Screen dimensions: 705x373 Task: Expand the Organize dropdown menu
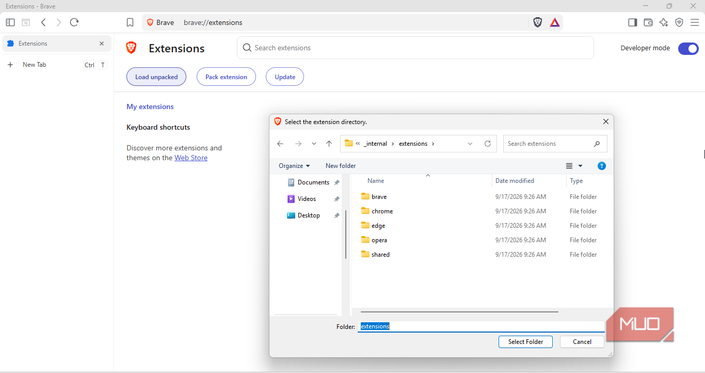coord(294,166)
